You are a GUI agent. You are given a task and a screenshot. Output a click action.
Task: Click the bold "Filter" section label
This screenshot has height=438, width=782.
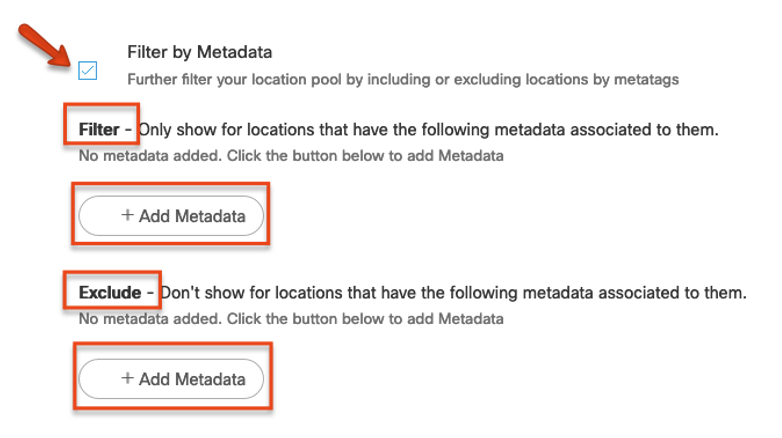tap(99, 129)
